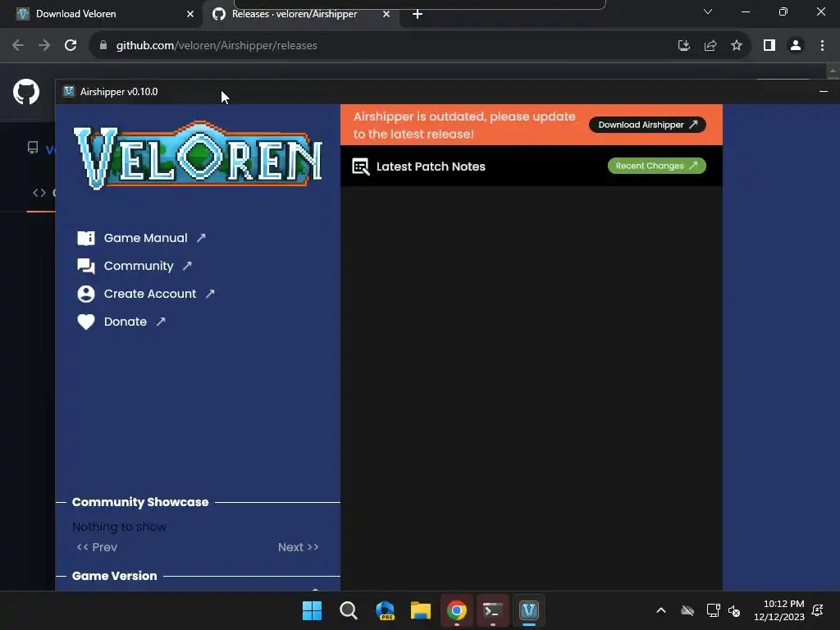840x630 pixels.
Task: Click the browser forward arrow
Action: pos(44,46)
